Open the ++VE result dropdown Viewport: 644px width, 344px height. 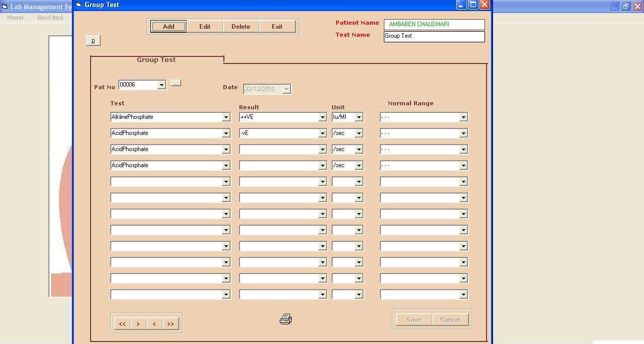point(323,117)
